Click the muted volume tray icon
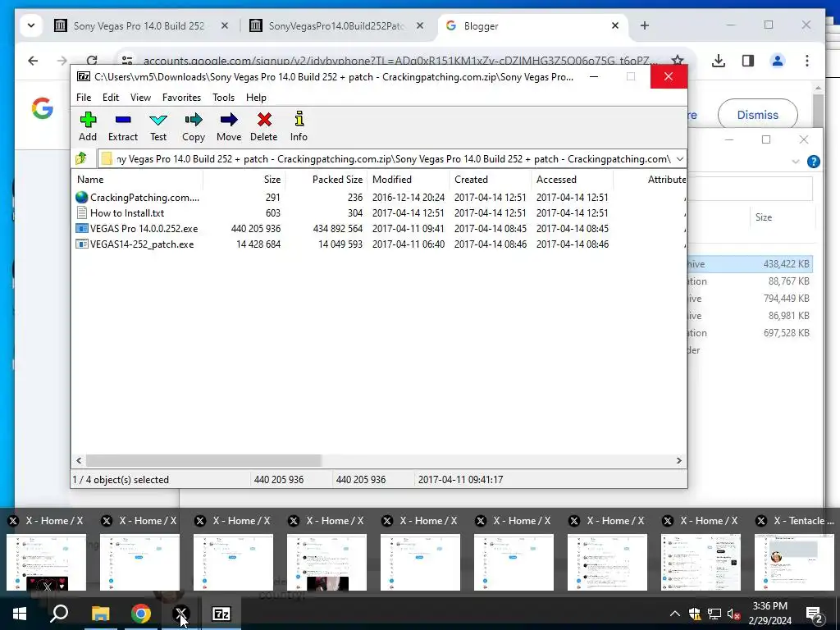Viewport: 840px width, 630px height. point(734,614)
